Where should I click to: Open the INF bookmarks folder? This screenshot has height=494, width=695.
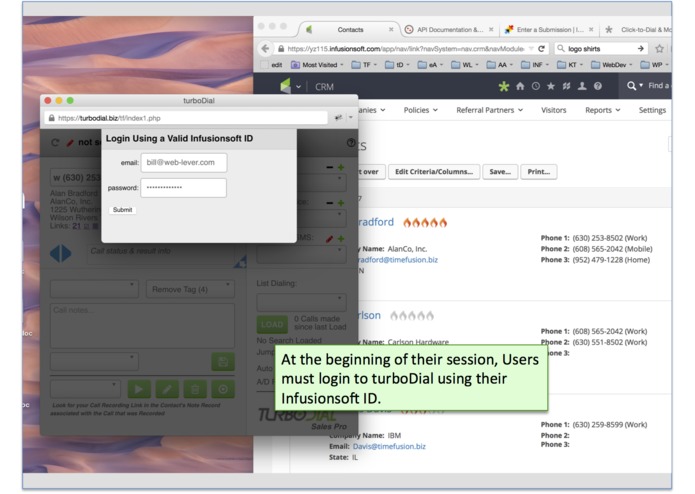click(x=535, y=65)
